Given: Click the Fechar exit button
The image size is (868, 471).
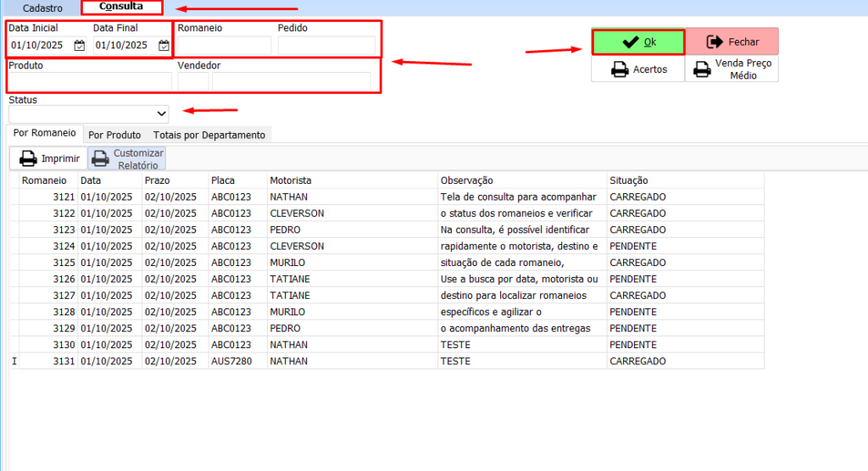Looking at the screenshot, I should 732,42.
